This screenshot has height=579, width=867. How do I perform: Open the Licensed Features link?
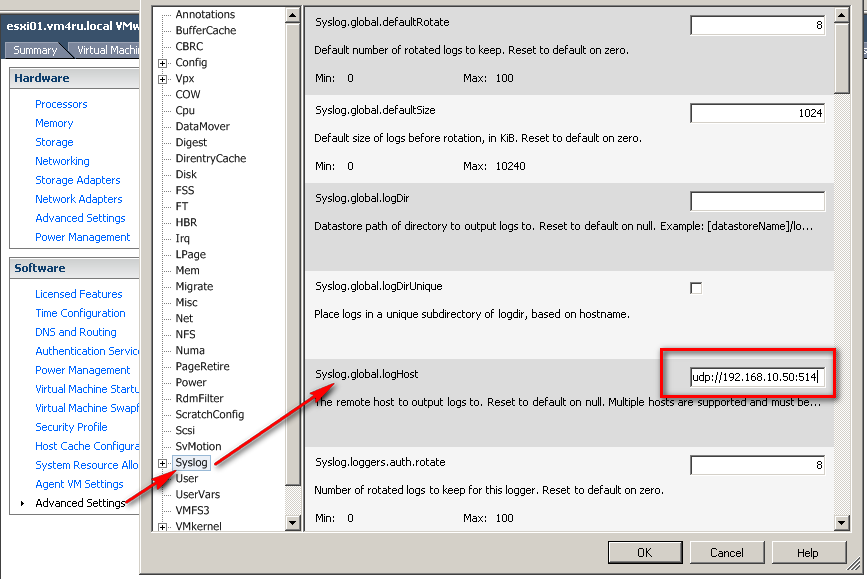point(79,294)
